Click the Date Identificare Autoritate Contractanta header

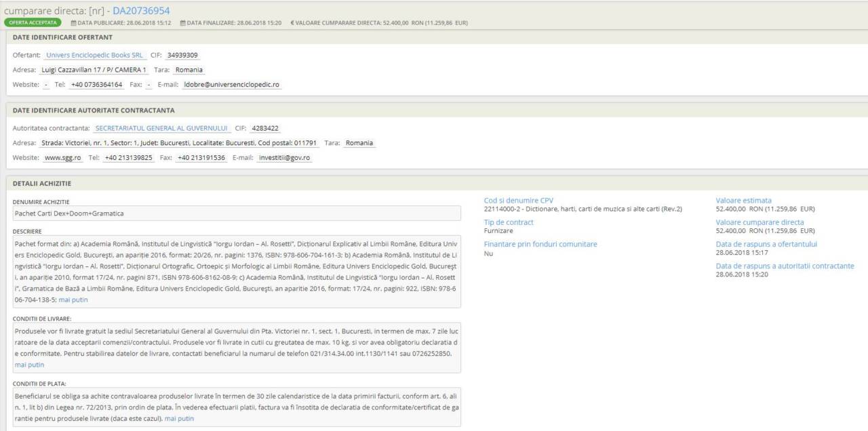coord(94,110)
